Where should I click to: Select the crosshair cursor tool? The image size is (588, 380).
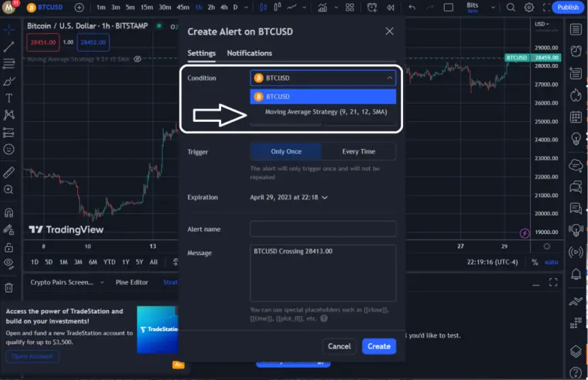pos(9,30)
